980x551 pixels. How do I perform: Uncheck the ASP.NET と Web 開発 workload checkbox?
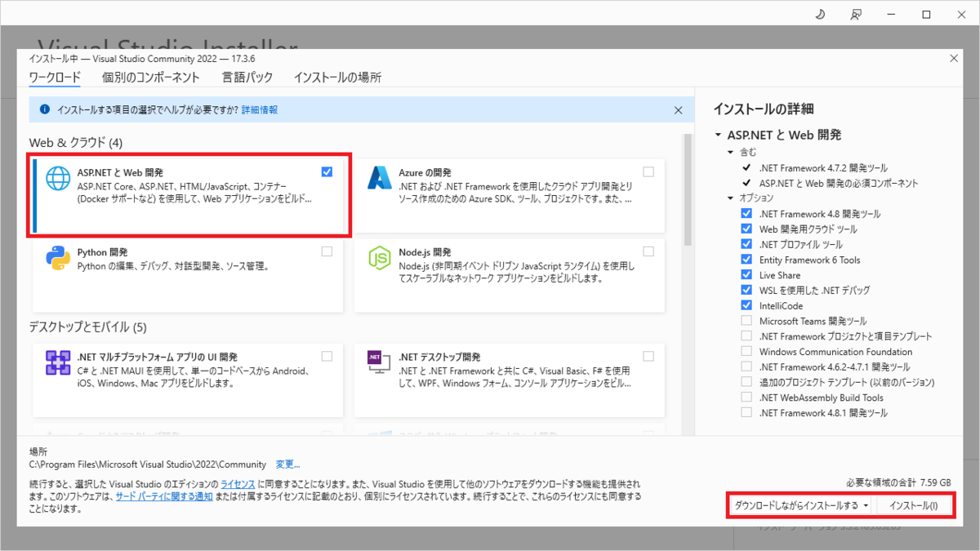click(327, 172)
